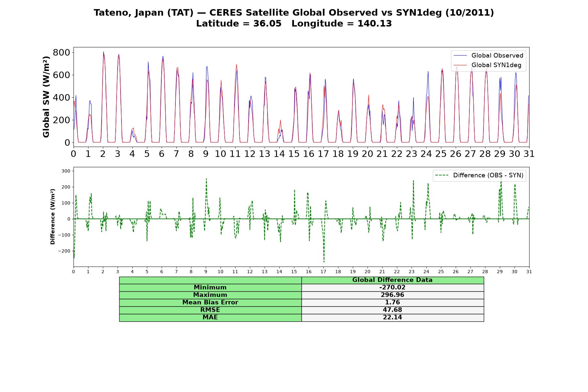Click the Maximum value 296.96 cell
This screenshot has width=588, height=392.
(393, 295)
